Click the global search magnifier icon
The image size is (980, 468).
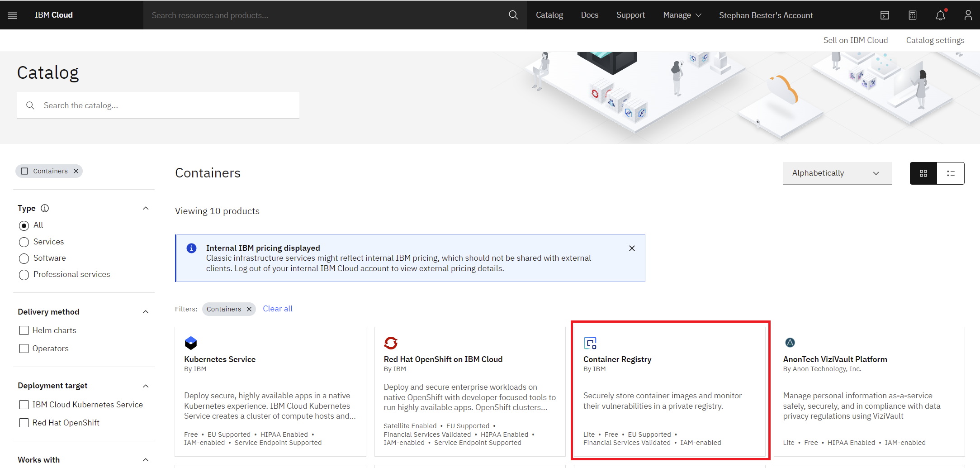tap(513, 15)
